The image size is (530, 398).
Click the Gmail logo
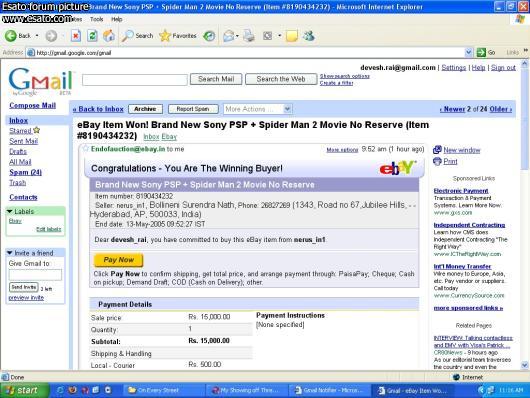coord(41,81)
